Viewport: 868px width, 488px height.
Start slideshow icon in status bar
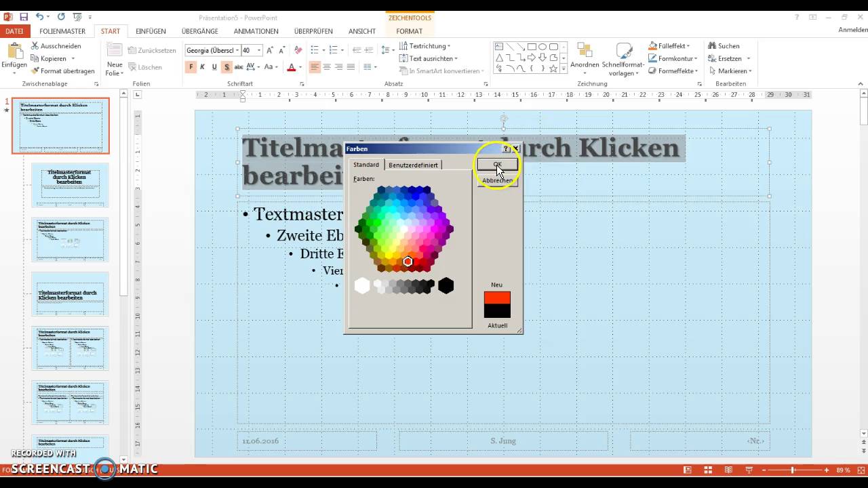[749, 470]
